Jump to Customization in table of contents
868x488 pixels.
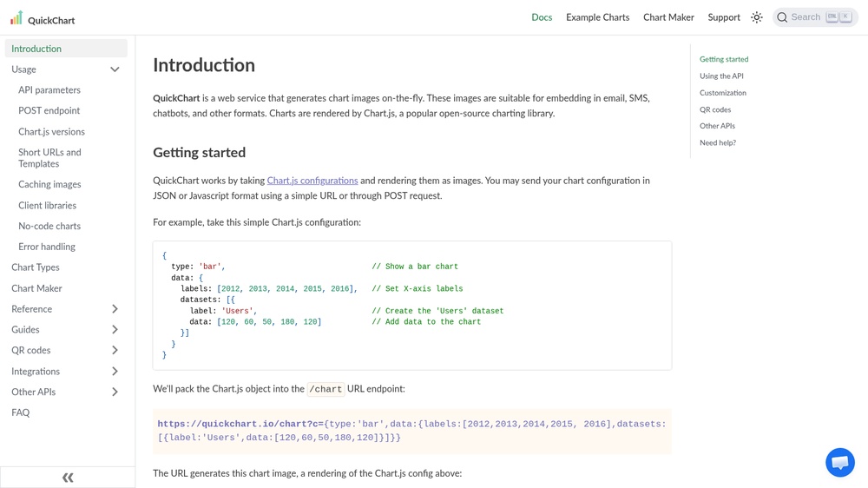(722, 93)
